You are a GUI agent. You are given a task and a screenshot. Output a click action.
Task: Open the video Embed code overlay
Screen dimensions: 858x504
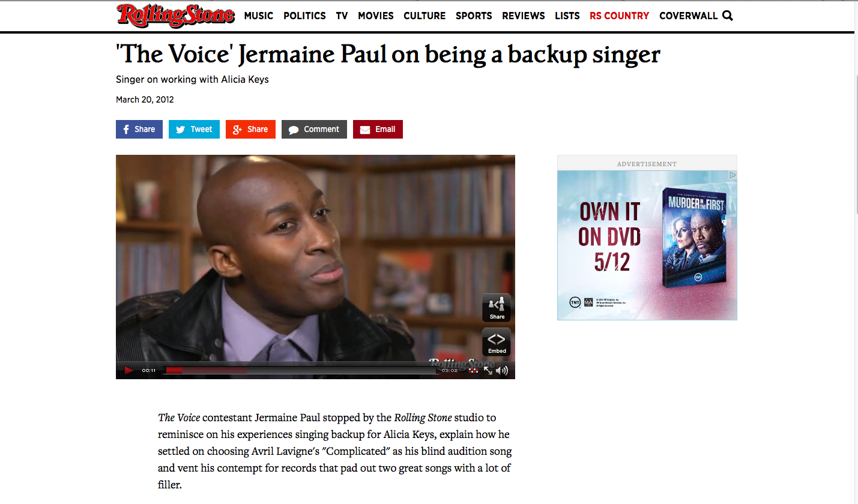point(497,342)
